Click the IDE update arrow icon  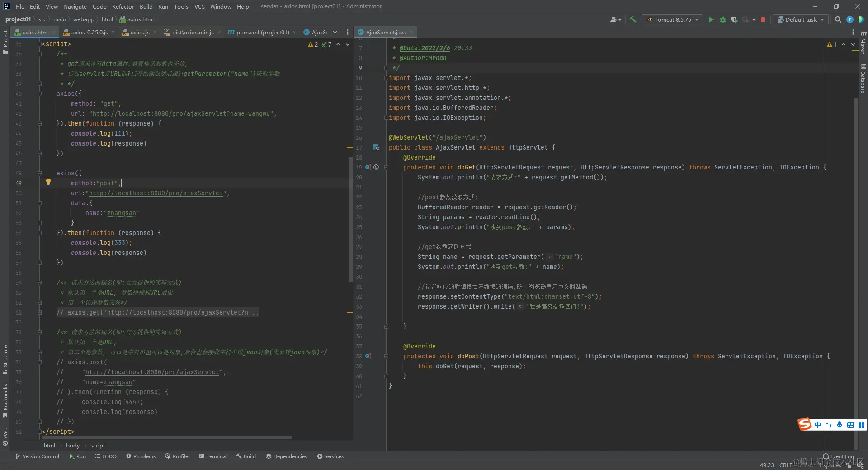click(850, 19)
